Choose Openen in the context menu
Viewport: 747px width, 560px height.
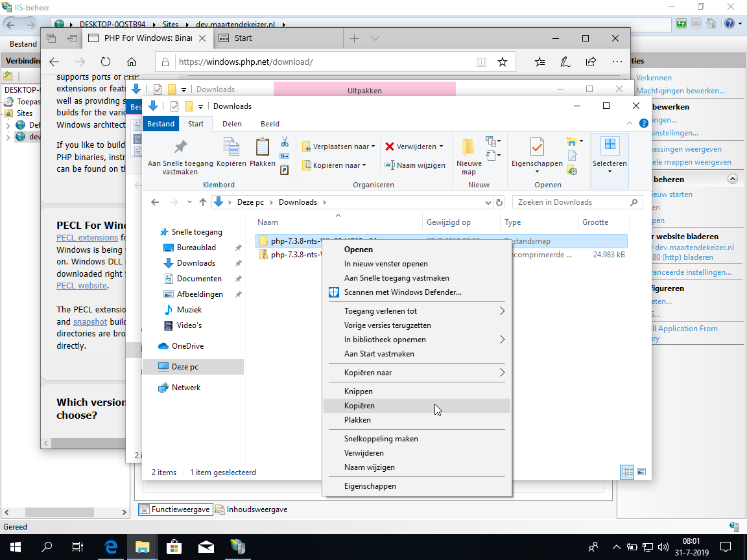[x=417, y=250]
